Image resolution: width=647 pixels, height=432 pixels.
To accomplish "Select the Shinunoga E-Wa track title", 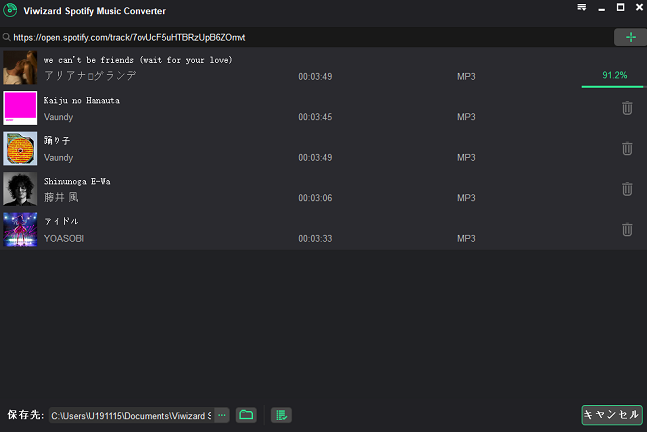I will point(77,182).
